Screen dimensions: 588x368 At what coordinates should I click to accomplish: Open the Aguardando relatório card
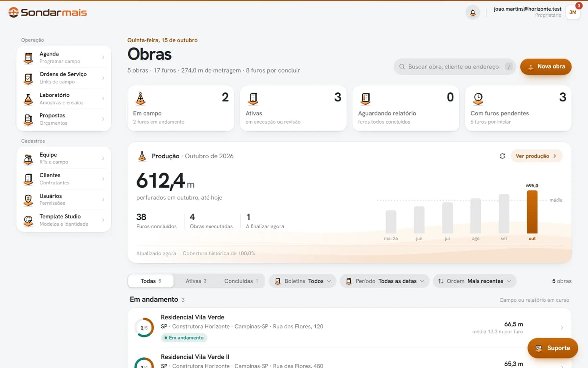406,109
